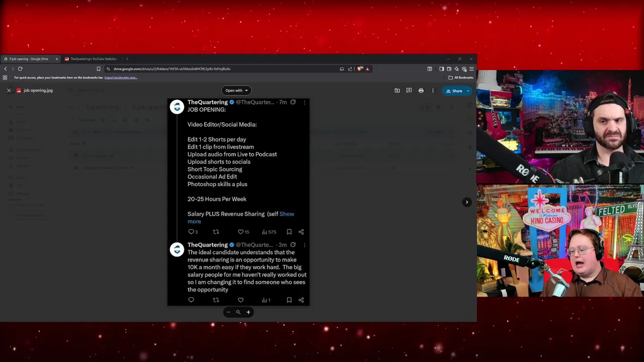The image size is (644, 362).
Task: Click 'Photoshop skills a plus' line
Action: (217, 184)
